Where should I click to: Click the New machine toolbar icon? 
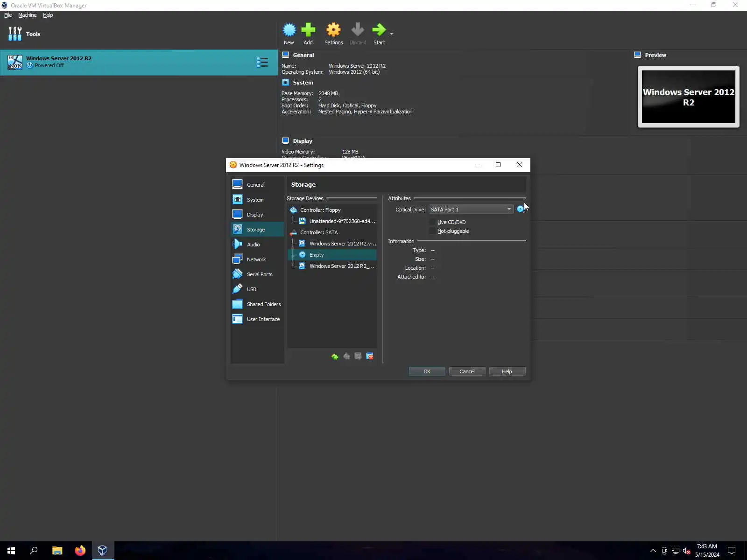[289, 34]
